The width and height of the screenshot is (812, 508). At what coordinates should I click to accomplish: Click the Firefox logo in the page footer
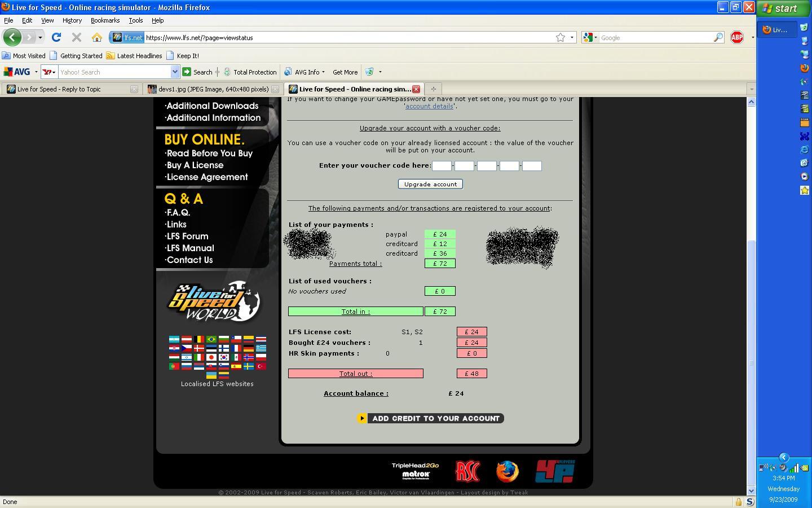coord(507,471)
